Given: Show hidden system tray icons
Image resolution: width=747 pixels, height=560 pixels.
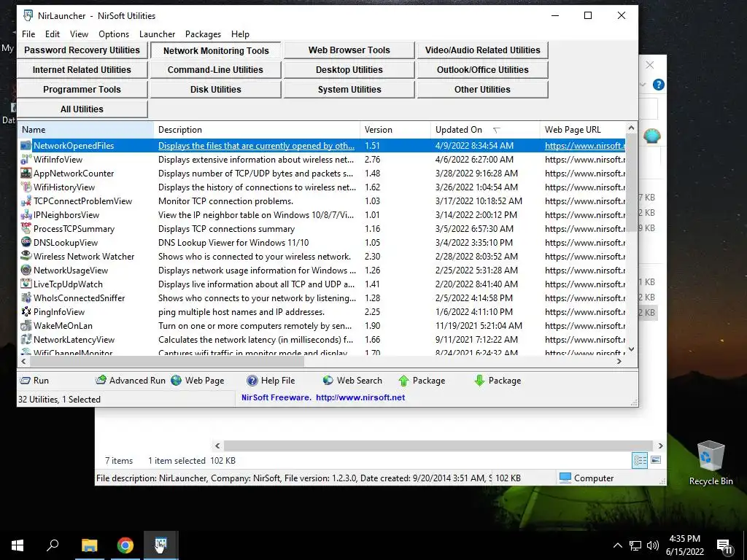Looking at the screenshot, I should coord(617,545).
